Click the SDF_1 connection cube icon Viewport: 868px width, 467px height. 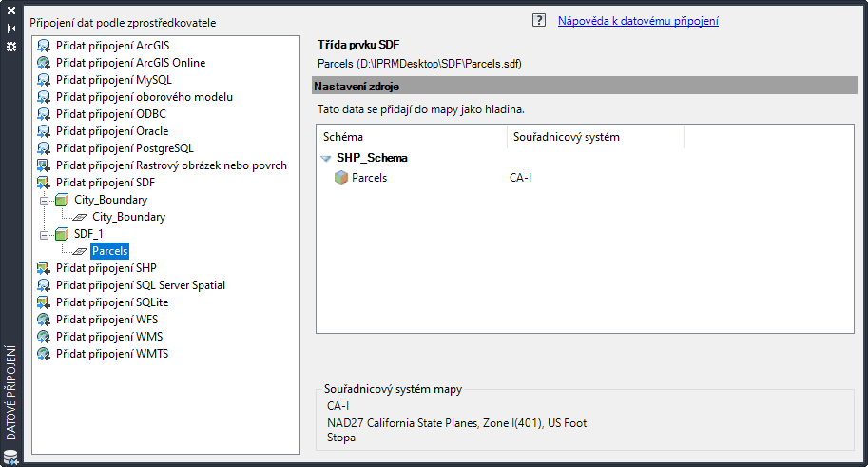(x=62, y=234)
